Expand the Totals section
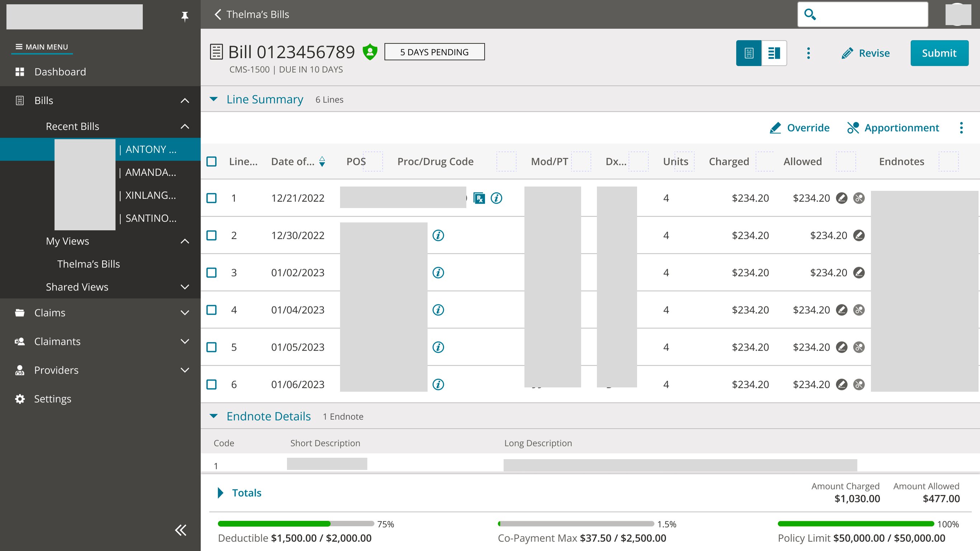The image size is (980, 551). click(x=221, y=493)
